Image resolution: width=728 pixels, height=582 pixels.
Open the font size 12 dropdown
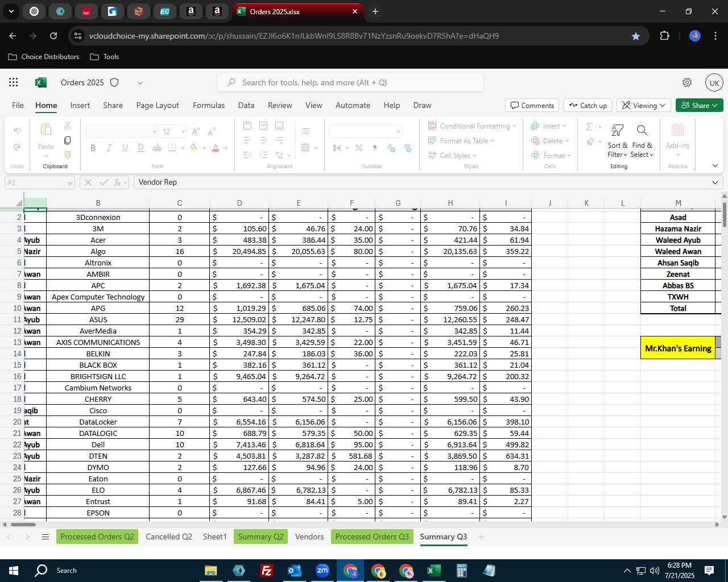183,131
